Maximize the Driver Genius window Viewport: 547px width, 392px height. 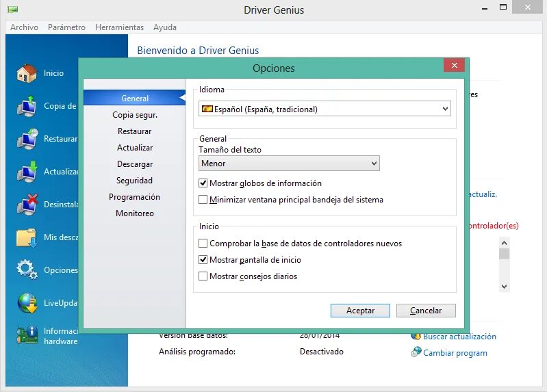tap(503, 7)
